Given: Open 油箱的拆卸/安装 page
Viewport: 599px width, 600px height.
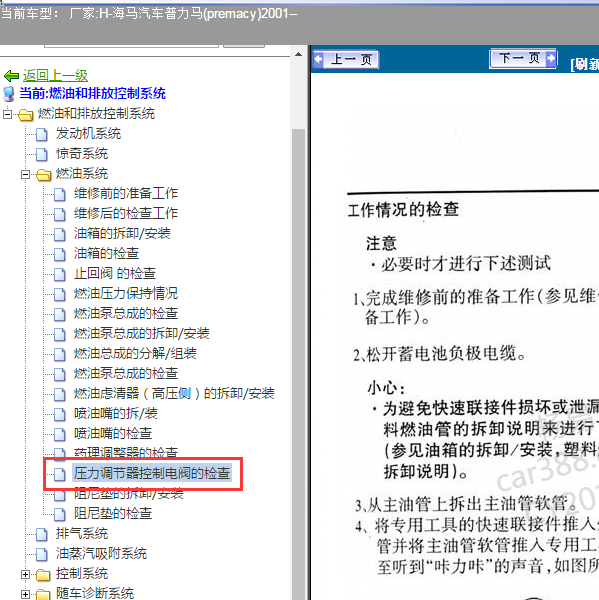Looking at the screenshot, I should coord(122,233).
